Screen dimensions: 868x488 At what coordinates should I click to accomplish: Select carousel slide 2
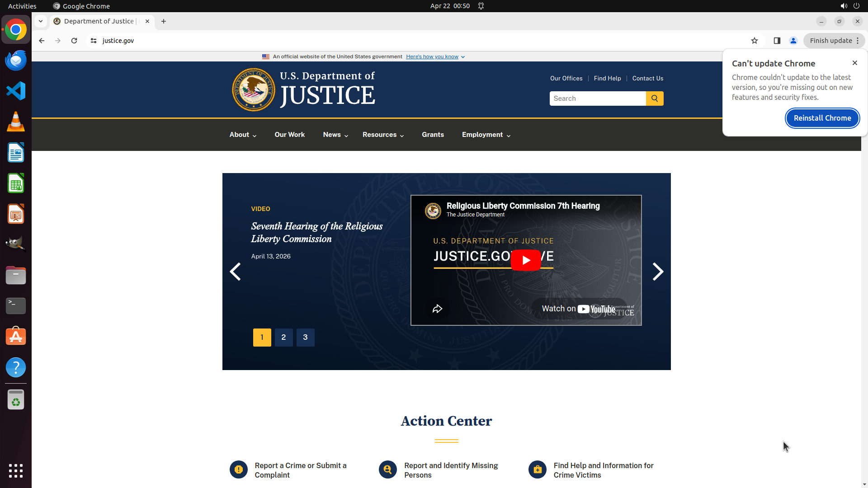tap(283, 338)
